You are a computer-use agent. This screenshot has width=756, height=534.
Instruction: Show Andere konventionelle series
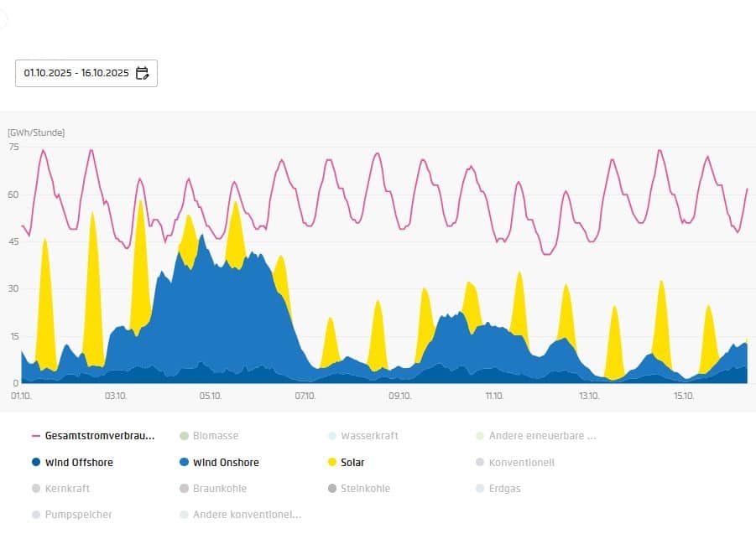246,514
